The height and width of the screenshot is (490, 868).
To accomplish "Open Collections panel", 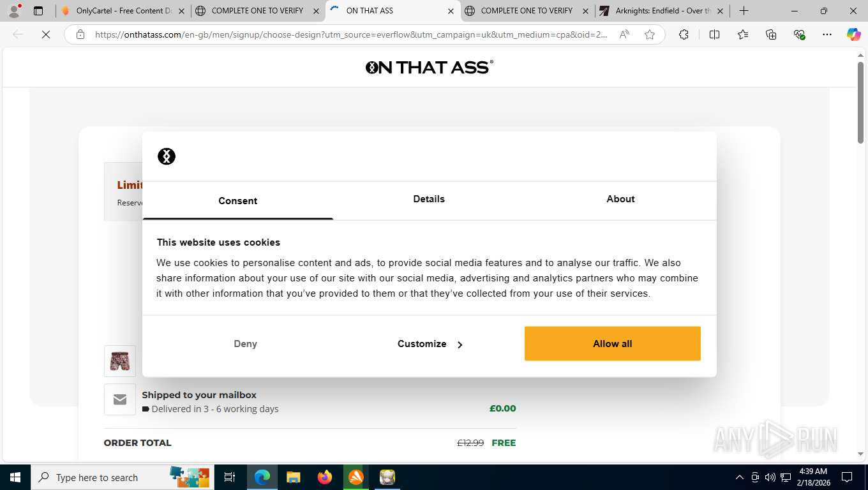I will pyautogui.click(x=771, y=34).
